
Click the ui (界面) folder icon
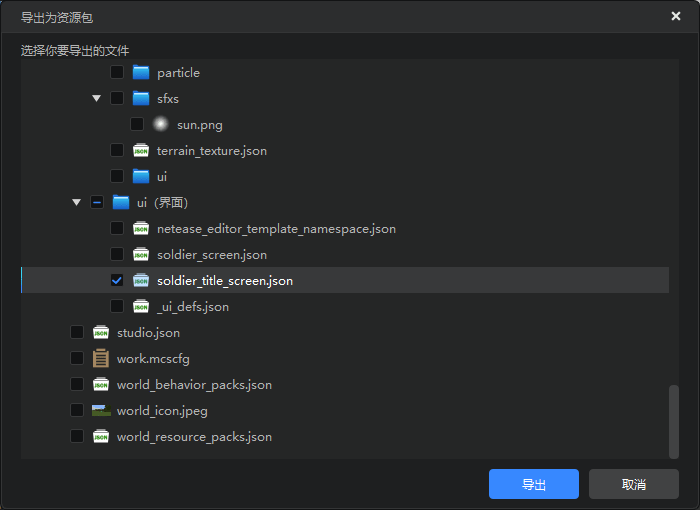coord(121,202)
